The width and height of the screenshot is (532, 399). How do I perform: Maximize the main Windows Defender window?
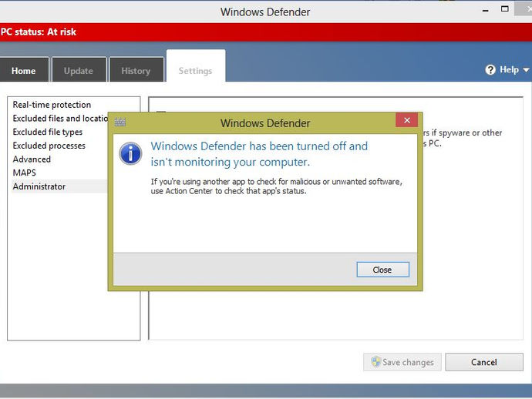(504, 8)
